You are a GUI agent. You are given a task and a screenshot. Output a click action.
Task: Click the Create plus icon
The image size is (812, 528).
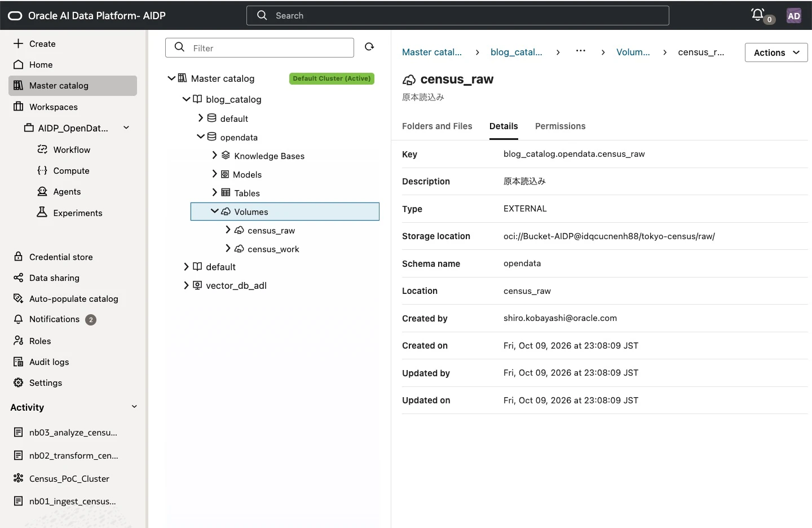pyautogui.click(x=19, y=43)
